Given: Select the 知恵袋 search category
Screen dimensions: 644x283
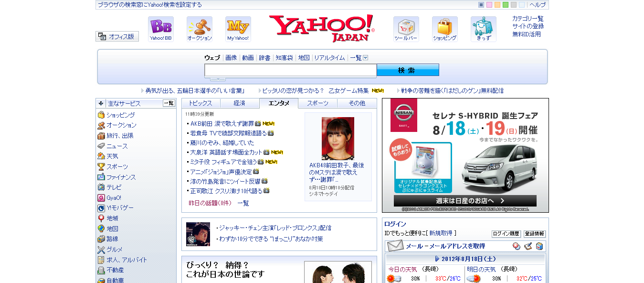Looking at the screenshot, I should [x=284, y=58].
